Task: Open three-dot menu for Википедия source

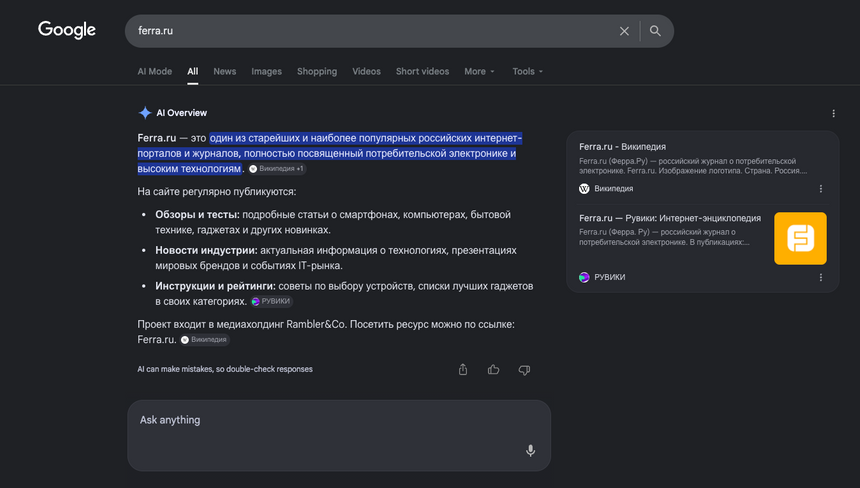Action: 821,189
